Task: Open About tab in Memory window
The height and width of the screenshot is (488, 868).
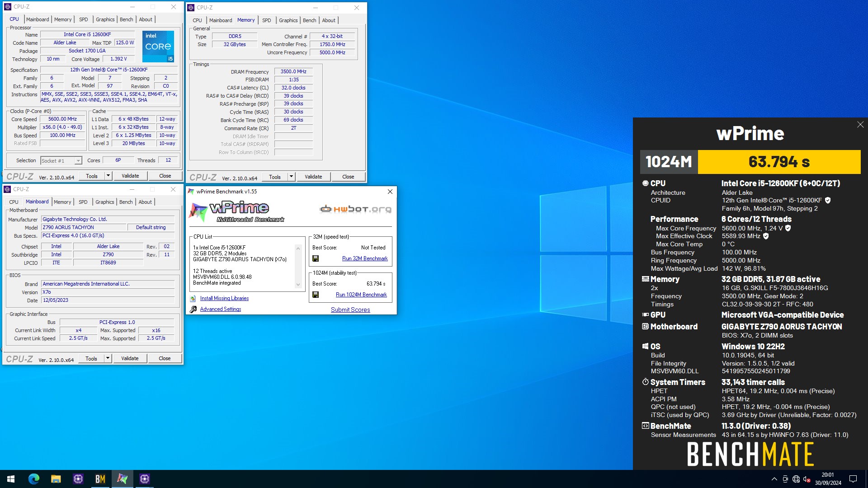Action: [x=329, y=20]
